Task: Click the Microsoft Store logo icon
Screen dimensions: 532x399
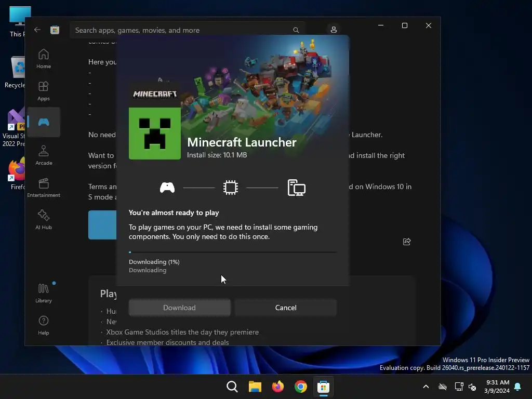Action: coord(55,30)
